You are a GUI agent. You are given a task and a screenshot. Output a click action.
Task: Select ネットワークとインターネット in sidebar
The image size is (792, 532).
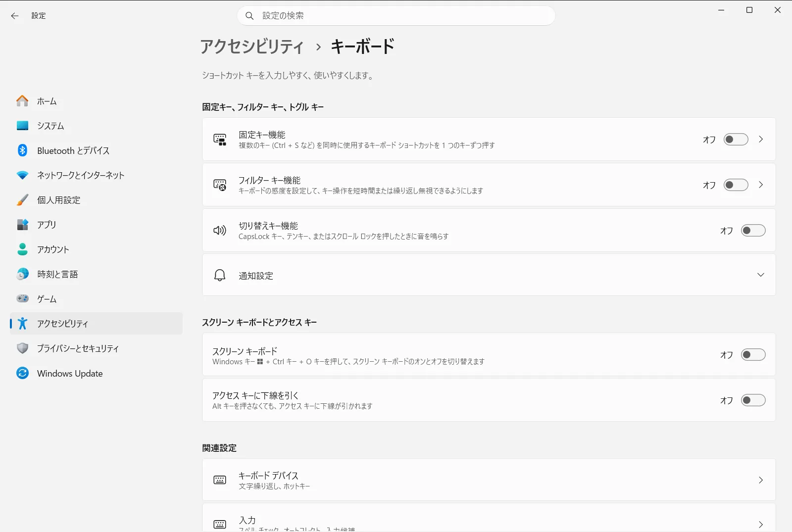click(x=96, y=175)
